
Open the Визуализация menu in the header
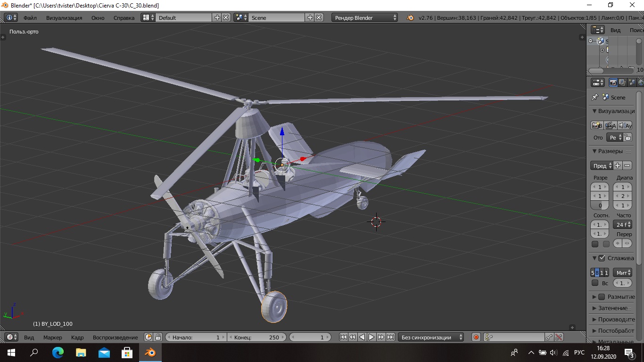tap(64, 17)
